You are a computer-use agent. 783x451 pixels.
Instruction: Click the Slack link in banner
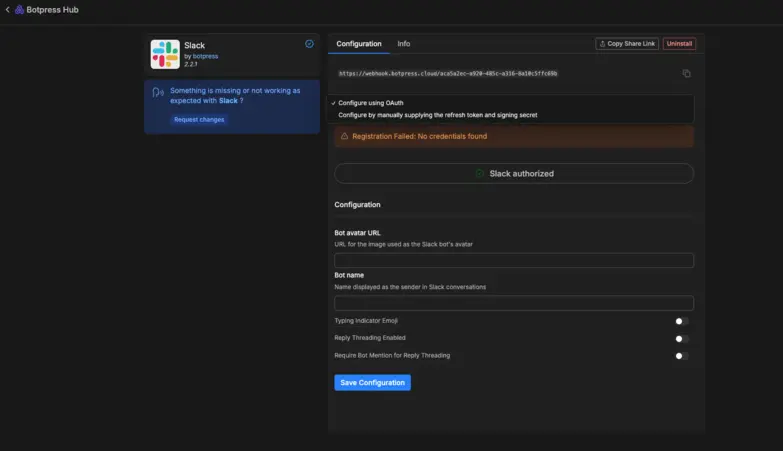click(x=228, y=100)
